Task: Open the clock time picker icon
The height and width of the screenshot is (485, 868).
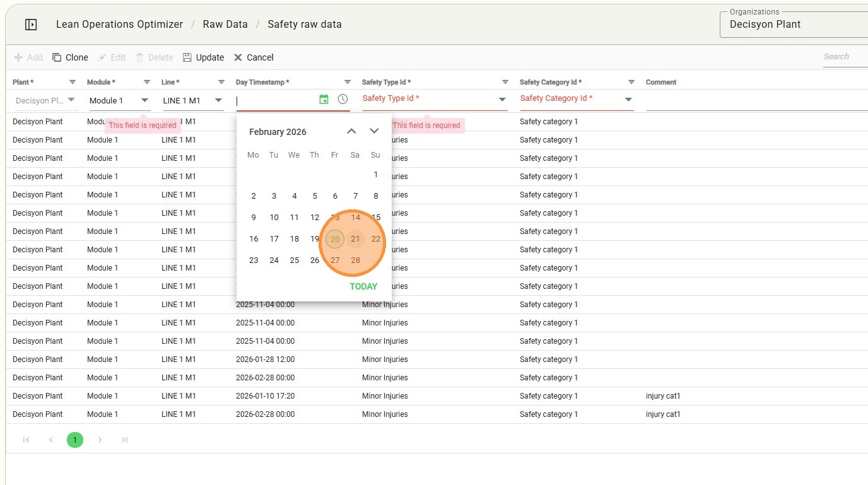Action: [x=343, y=99]
